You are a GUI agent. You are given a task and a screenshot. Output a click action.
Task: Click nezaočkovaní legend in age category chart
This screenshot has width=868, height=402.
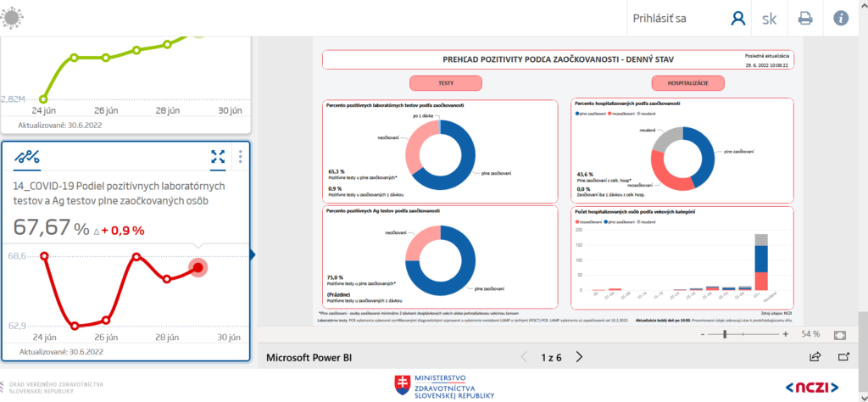[x=589, y=221]
